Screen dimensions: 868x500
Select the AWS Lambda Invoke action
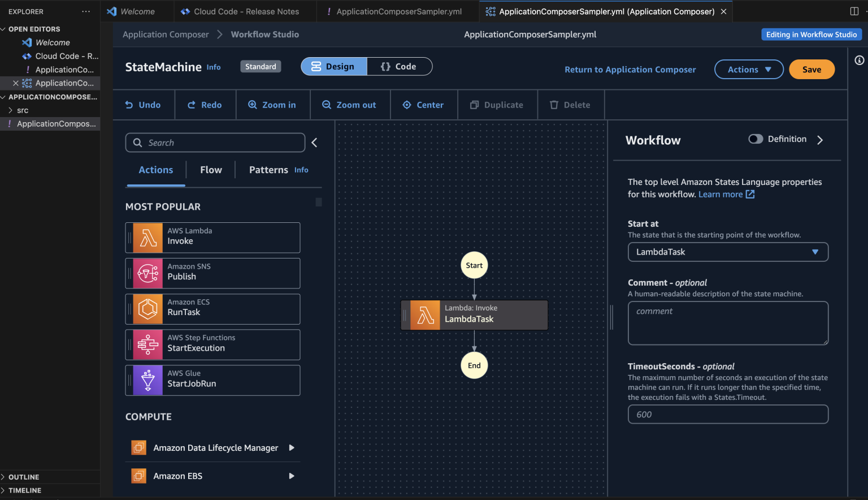pos(212,237)
